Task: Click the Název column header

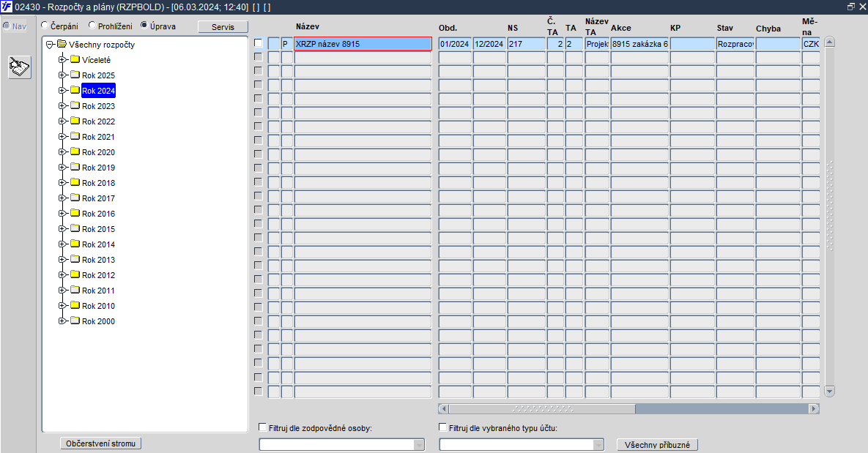Action: [307, 26]
